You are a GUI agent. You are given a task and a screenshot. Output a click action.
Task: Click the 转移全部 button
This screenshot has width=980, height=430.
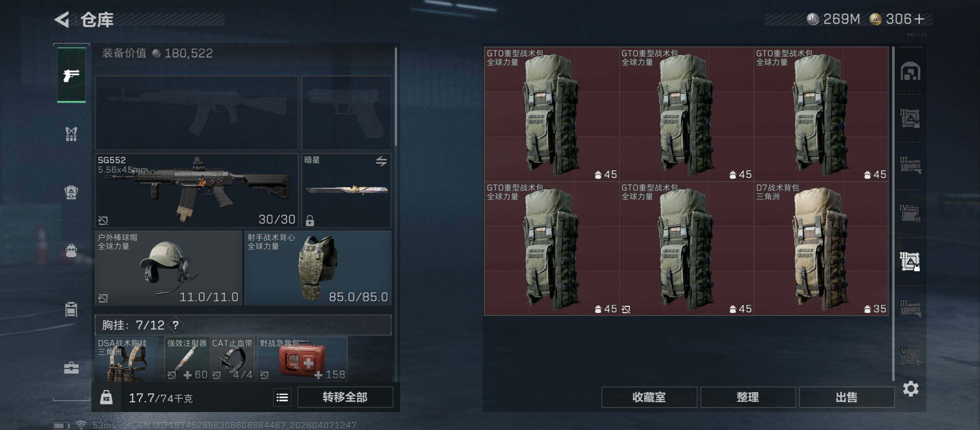click(345, 397)
